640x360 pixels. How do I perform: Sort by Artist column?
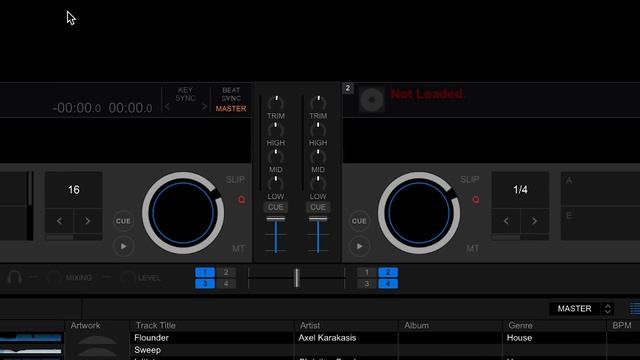(346, 325)
